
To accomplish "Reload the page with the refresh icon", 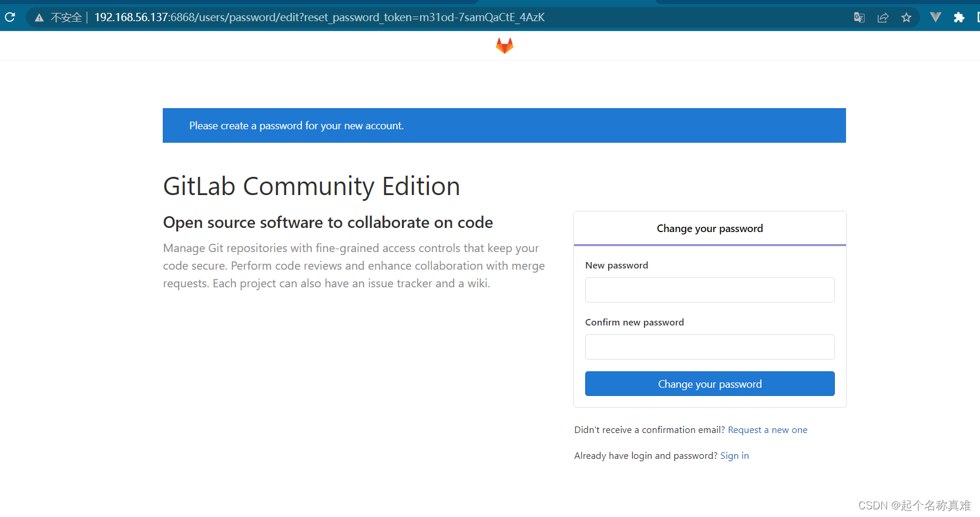I will (x=9, y=17).
